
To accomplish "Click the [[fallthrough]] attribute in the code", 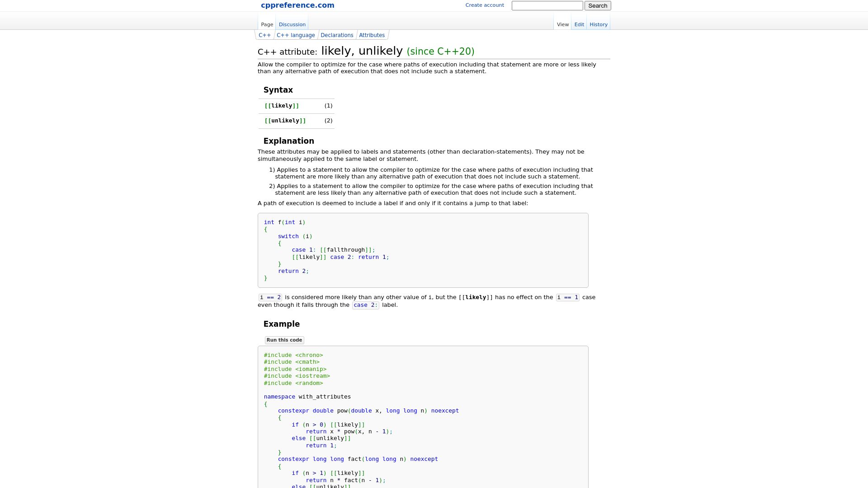I will point(346,250).
